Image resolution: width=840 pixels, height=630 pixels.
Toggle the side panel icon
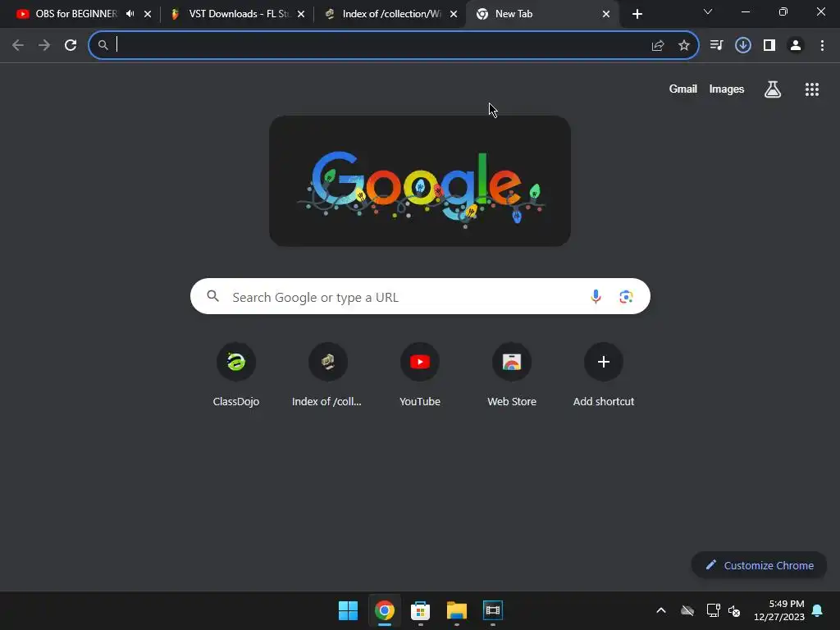tap(769, 45)
